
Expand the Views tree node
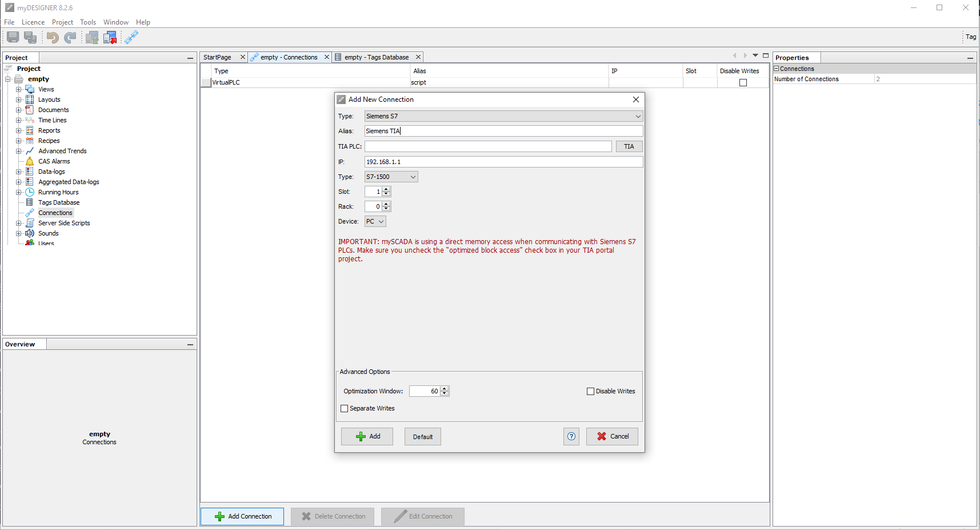click(18, 89)
